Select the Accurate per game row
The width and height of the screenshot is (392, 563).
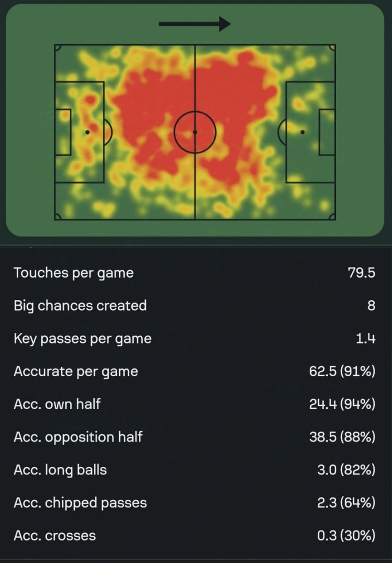tap(195, 371)
